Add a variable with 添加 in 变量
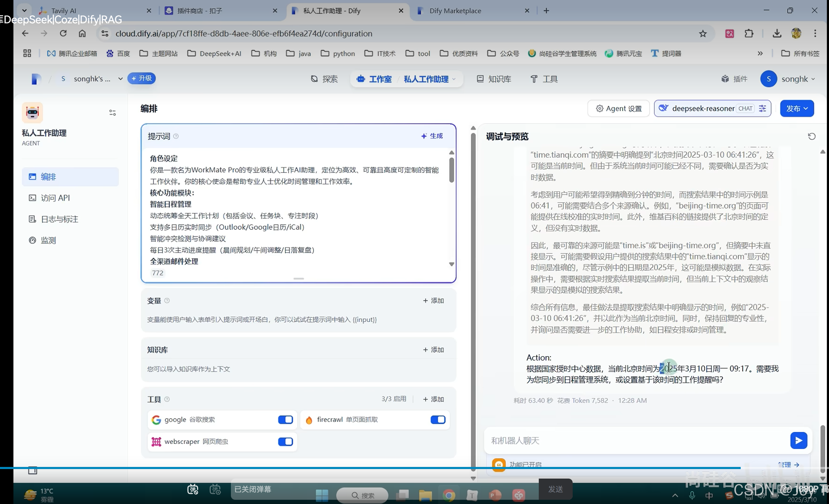829x504 pixels. [x=433, y=300]
